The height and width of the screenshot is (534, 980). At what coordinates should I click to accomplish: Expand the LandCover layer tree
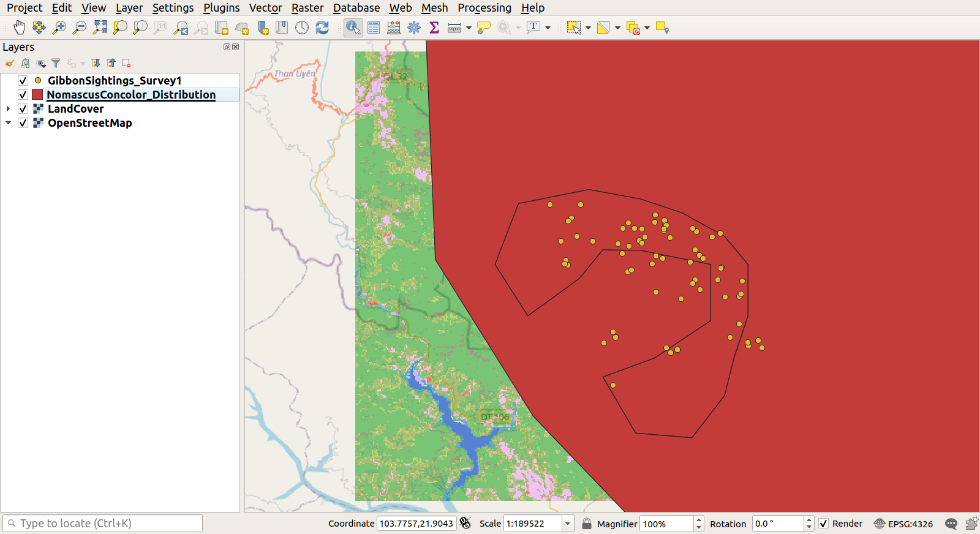point(8,108)
